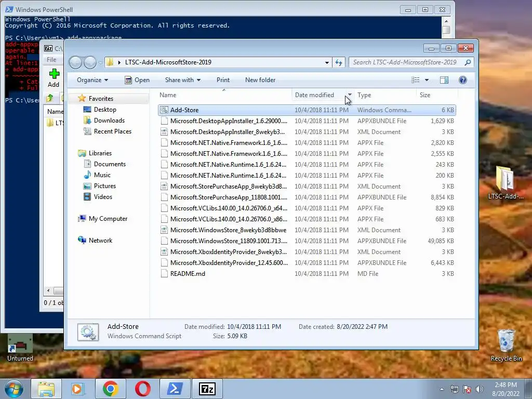Select the README.md file
This screenshot has width=532, height=399.
[307, 273]
